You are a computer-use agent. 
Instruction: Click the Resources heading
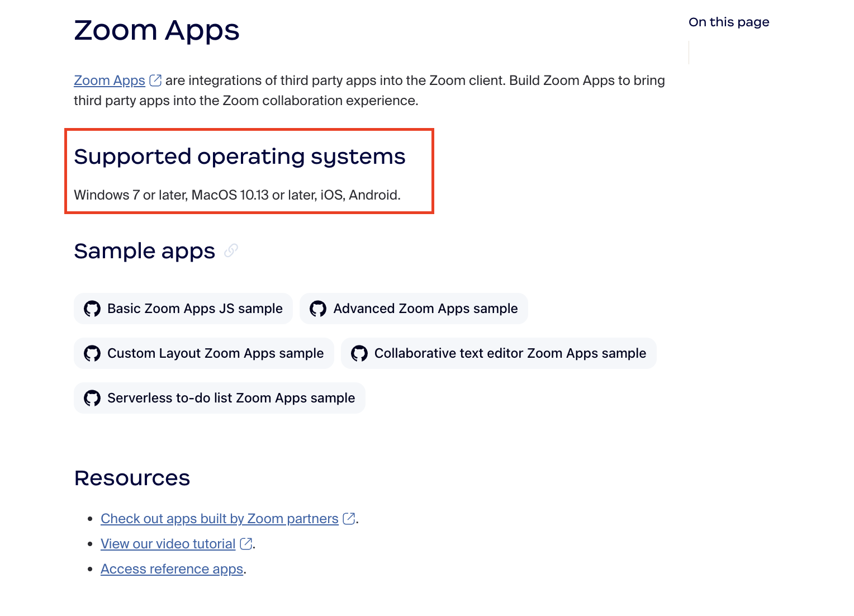click(132, 478)
